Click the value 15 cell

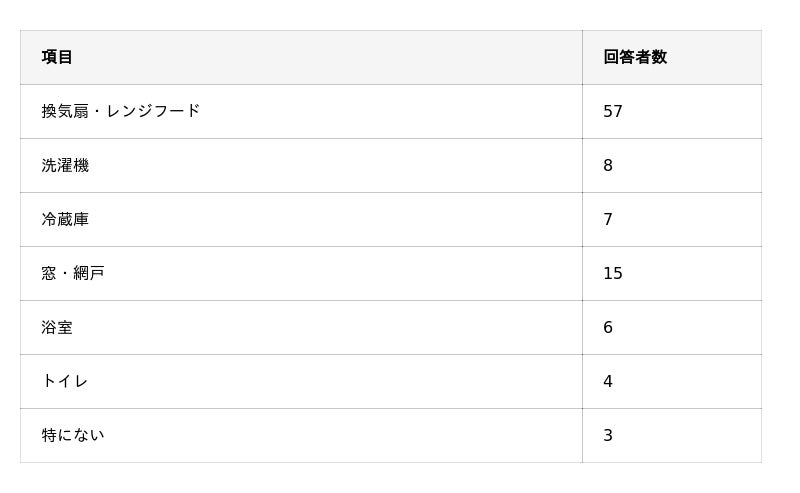(613, 274)
